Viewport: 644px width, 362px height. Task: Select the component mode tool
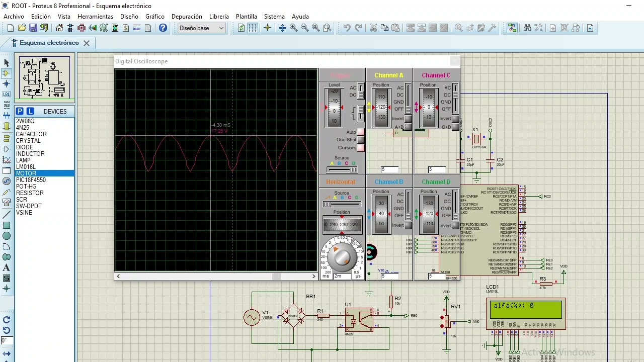point(7,73)
